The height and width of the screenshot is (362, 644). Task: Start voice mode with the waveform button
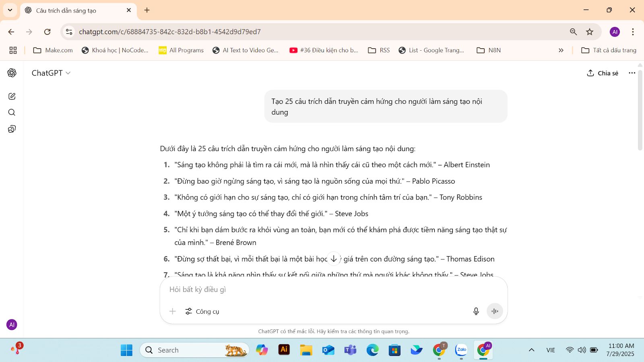pyautogui.click(x=495, y=311)
